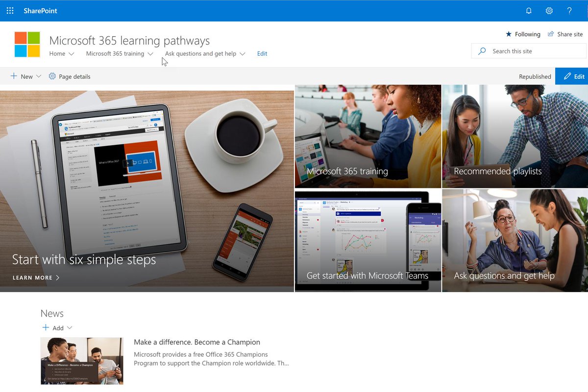Click the Share site button
588x392 pixels.
coord(565,34)
